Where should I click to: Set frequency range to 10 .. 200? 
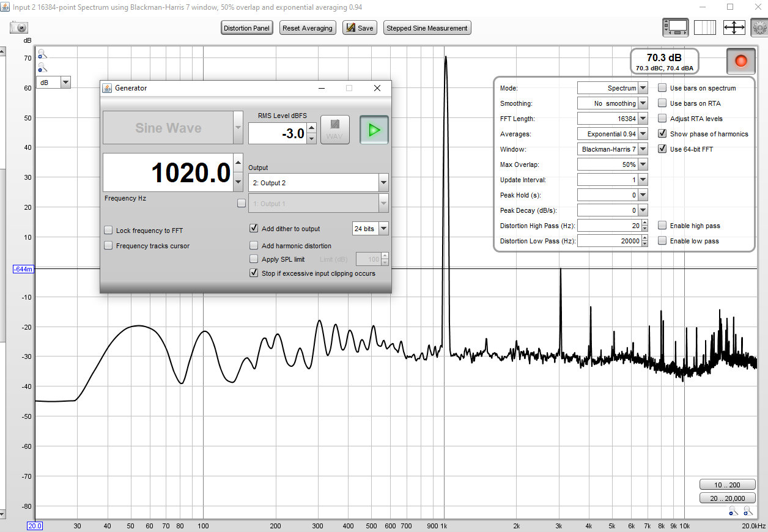[x=726, y=485]
